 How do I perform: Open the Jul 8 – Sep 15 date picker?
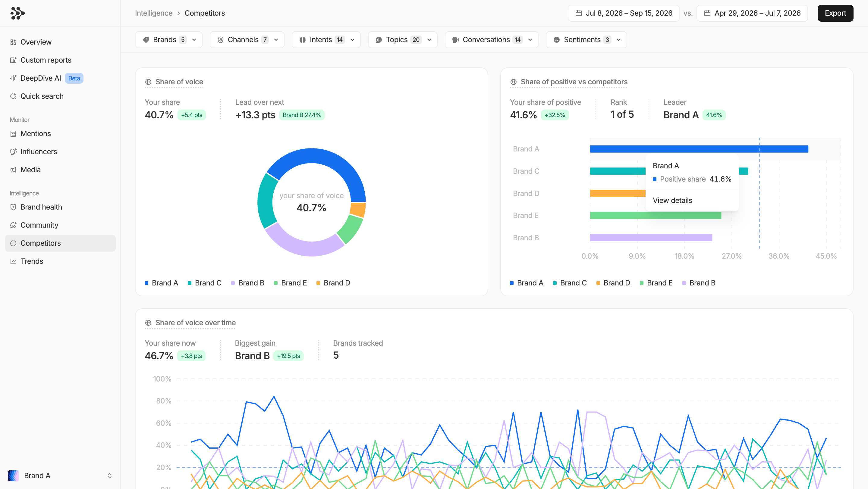point(624,13)
